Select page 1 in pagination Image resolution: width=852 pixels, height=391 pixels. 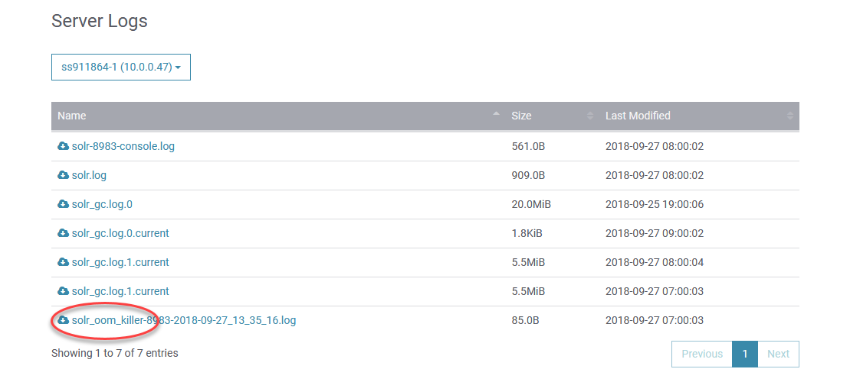coord(745,354)
